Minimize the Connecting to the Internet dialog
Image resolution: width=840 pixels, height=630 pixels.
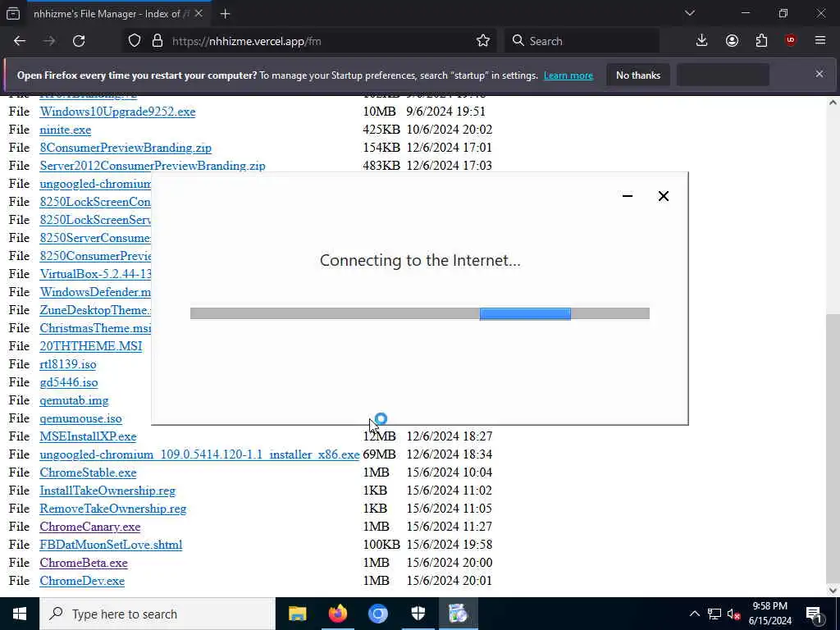pos(628,196)
